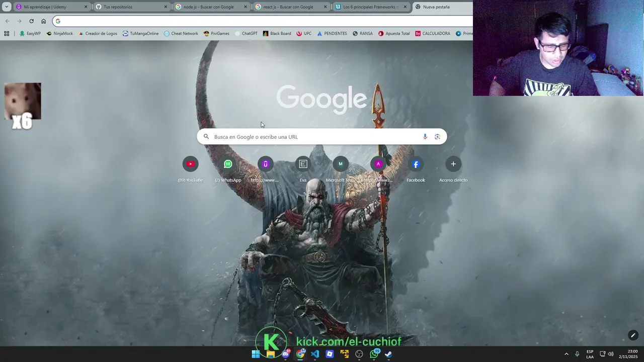Open the PENDIENTES bookmark folder
Viewport: 644px width, 362px height.
pos(332,34)
